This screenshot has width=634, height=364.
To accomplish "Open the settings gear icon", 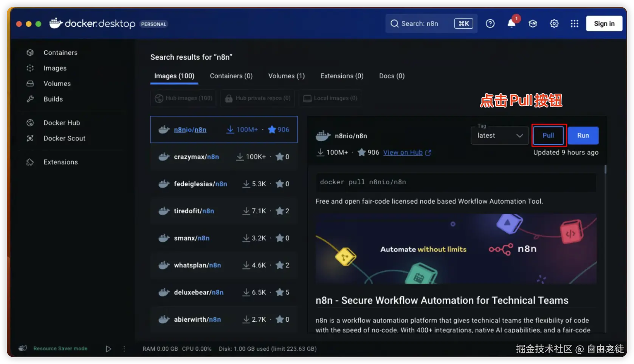I will [554, 23].
